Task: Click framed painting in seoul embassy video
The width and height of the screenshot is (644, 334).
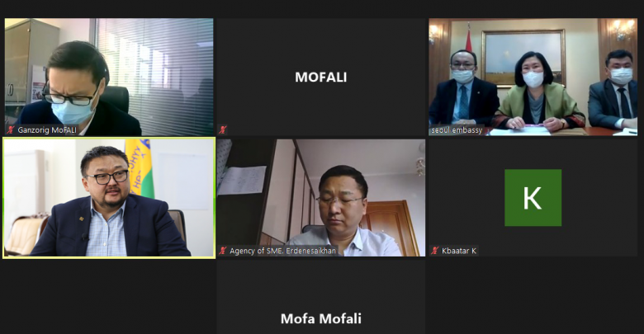Action: tap(523, 58)
